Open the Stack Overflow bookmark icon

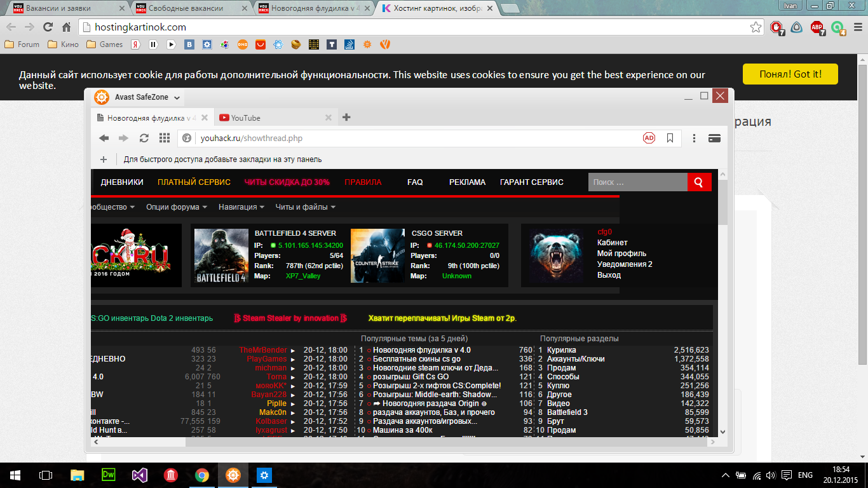click(x=349, y=44)
